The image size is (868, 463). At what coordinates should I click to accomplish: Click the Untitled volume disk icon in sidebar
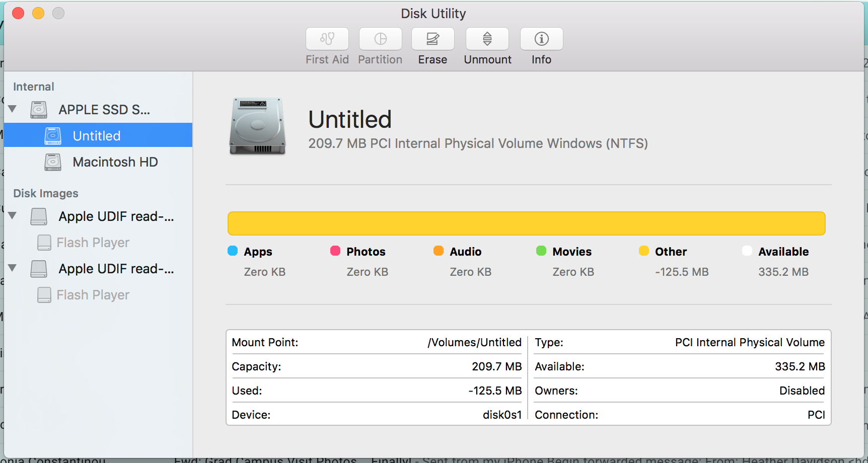(53, 135)
